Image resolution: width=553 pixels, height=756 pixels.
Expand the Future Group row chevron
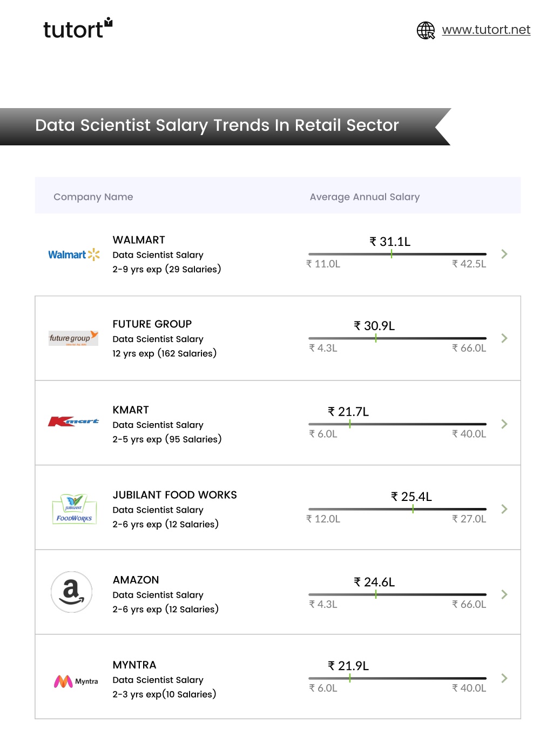pos(504,338)
